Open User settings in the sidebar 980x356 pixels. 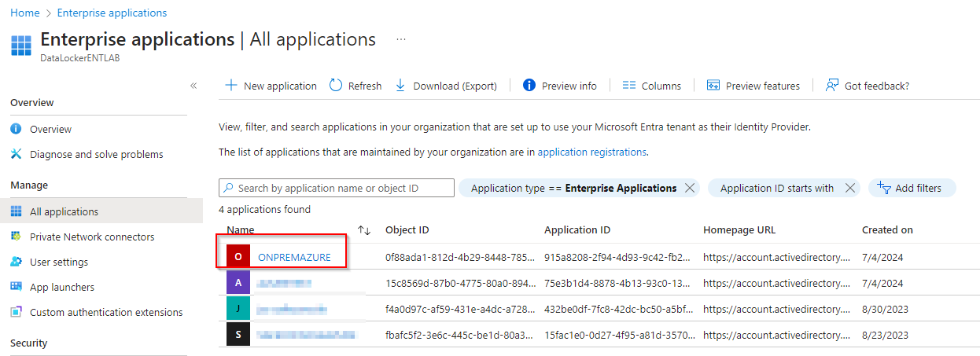(x=59, y=262)
